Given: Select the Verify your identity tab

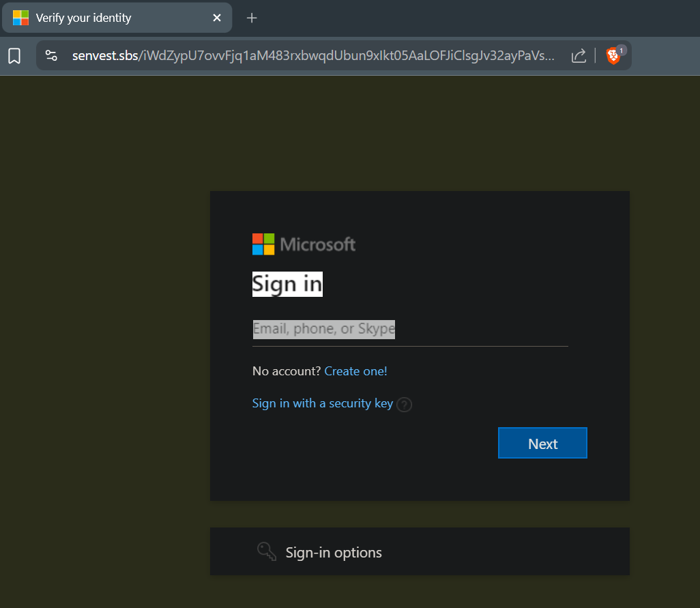Looking at the screenshot, I should coord(117,18).
